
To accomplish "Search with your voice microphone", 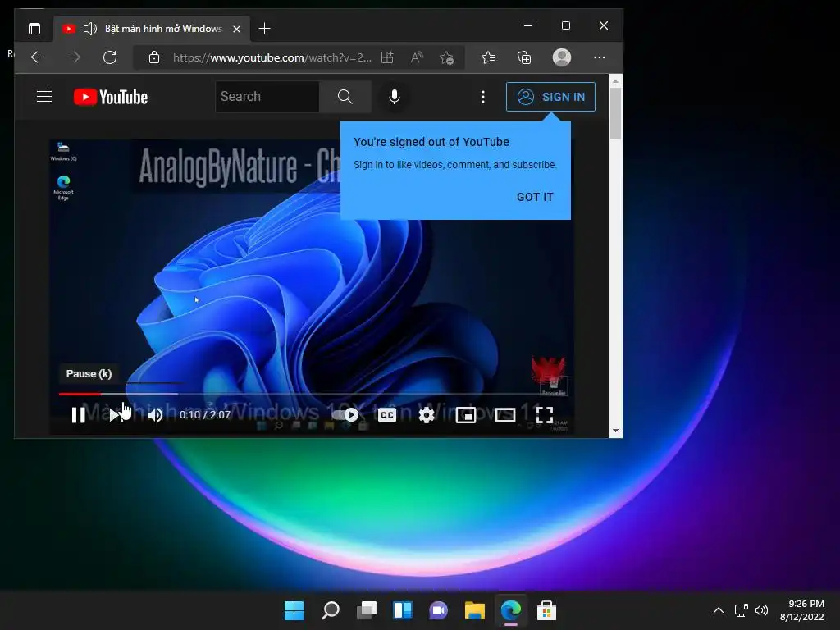I will [395, 97].
